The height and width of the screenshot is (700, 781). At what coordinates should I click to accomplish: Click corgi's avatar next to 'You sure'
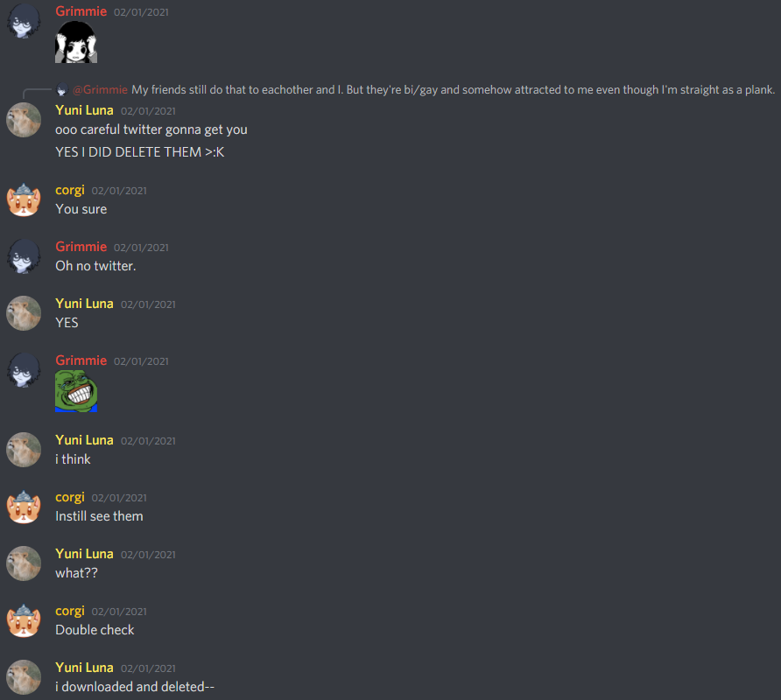point(24,199)
